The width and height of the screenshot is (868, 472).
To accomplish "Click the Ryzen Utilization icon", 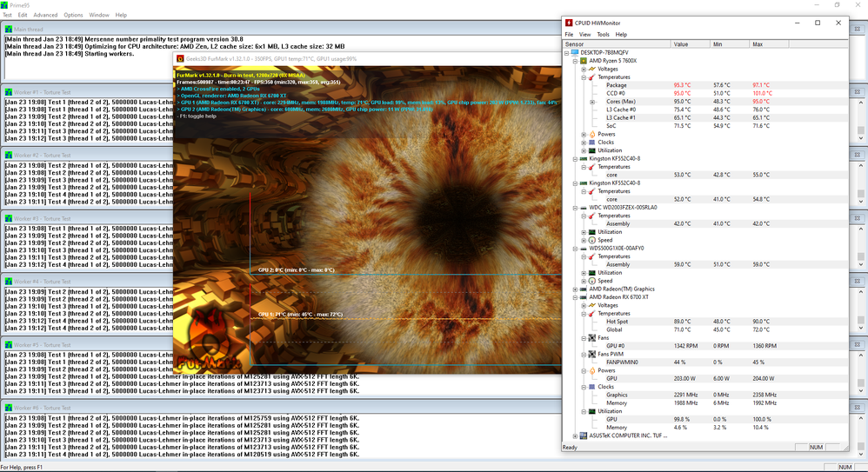I will tap(591, 150).
